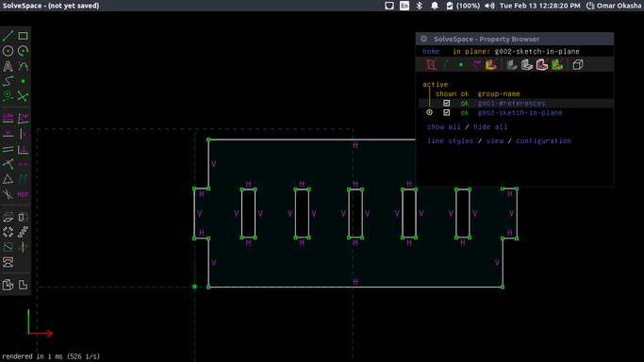
Task: Click the Split Curves at Intersection tool
Action: (23, 96)
